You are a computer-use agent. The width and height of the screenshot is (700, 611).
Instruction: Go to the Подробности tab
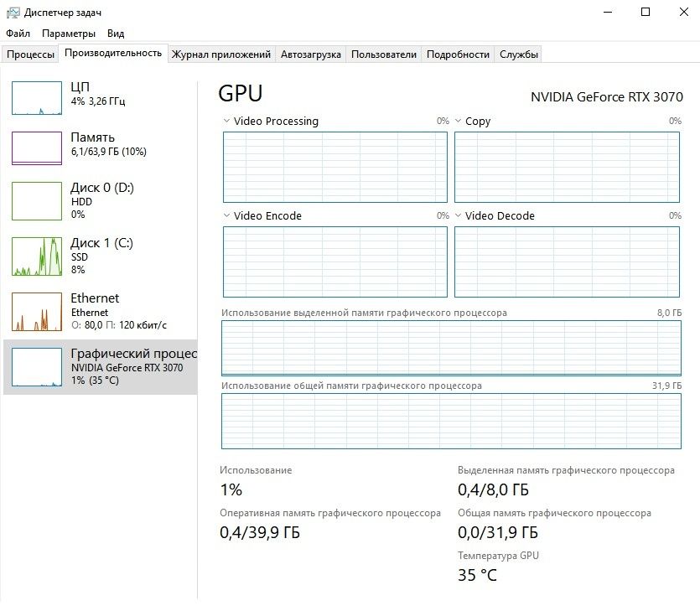458,54
